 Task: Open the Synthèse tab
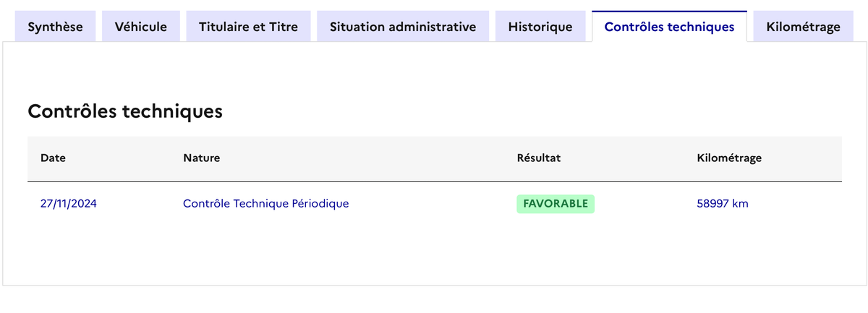click(x=55, y=27)
